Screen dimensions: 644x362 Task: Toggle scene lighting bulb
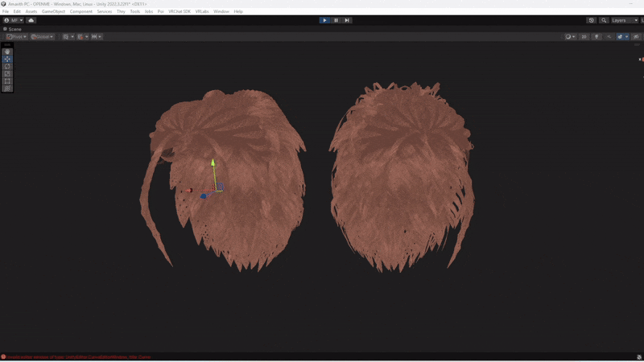pyautogui.click(x=597, y=36)
